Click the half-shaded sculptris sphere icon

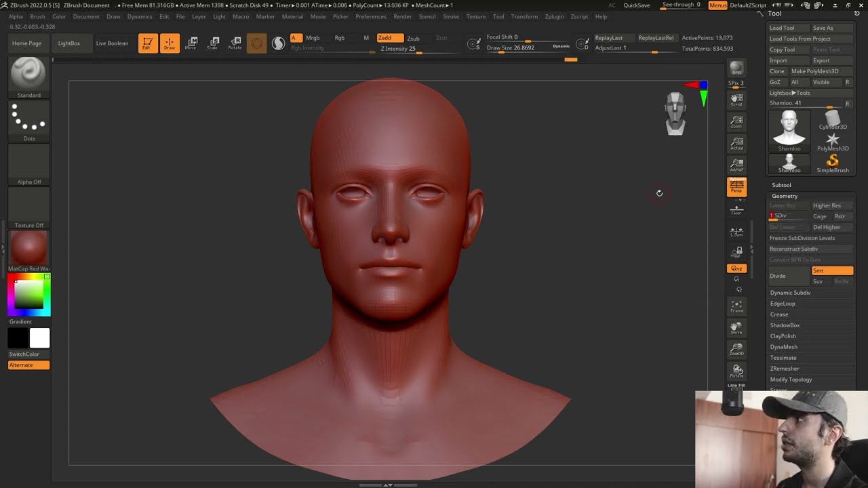click(x=278, y=43)
